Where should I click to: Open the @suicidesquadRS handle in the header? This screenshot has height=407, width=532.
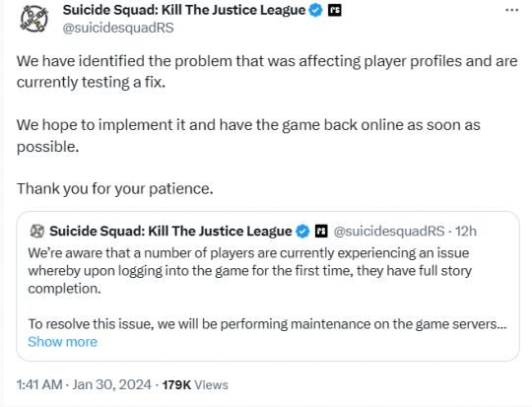coord(118,28)
